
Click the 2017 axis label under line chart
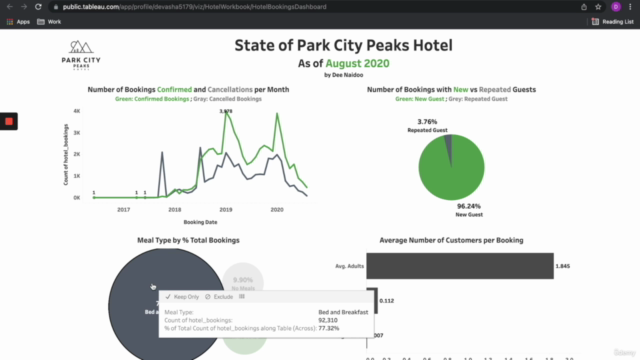[x=124, y=210]
